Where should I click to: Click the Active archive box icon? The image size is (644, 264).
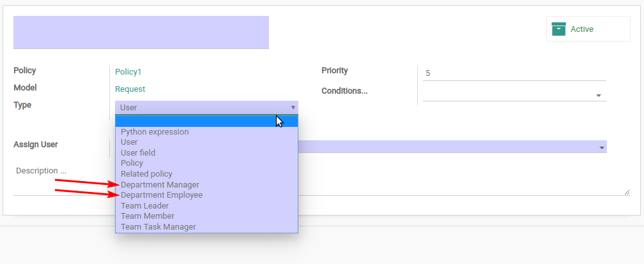point(558,29)
